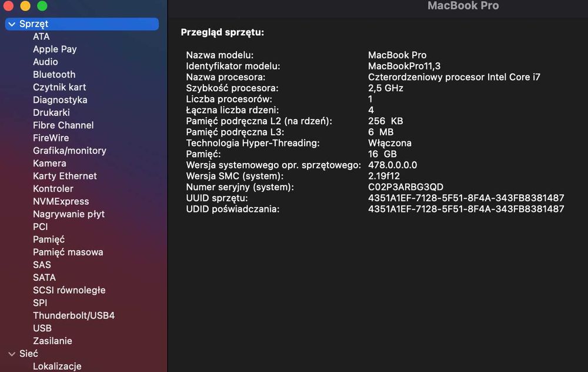Open the Audio hardware section
Viewport: 588px width, 372px height.
pyautogui.click(x=45, y=62)
